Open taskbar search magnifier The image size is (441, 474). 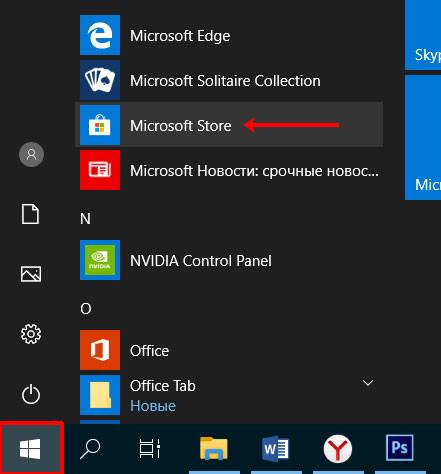(x=90, y=449)
